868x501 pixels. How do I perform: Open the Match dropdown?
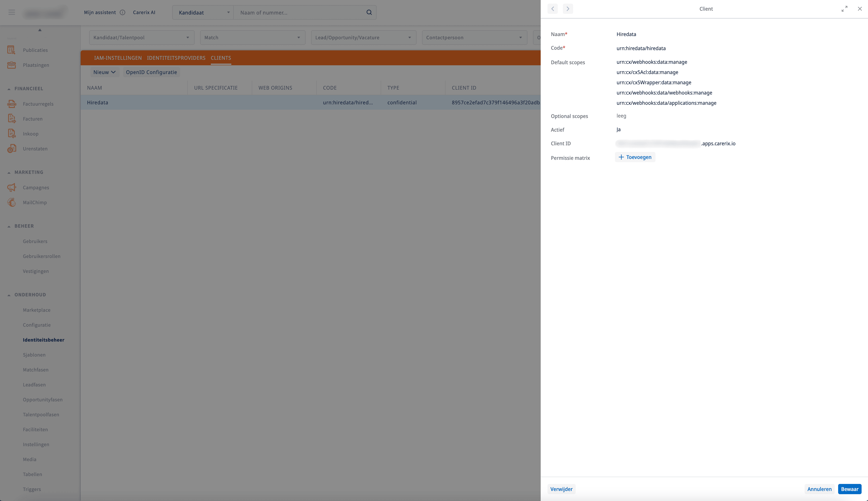252,38
